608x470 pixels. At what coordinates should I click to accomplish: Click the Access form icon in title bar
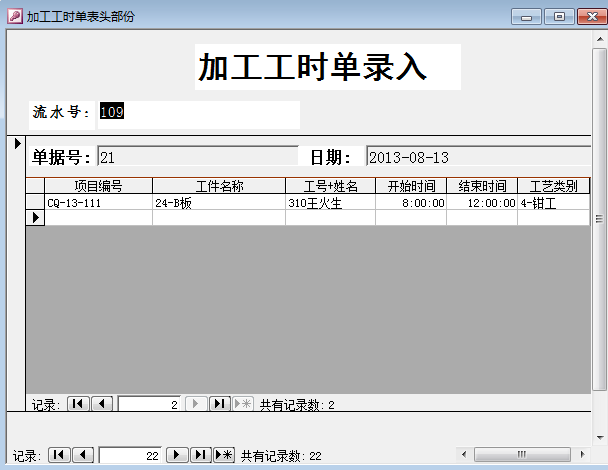click(15, 16)
